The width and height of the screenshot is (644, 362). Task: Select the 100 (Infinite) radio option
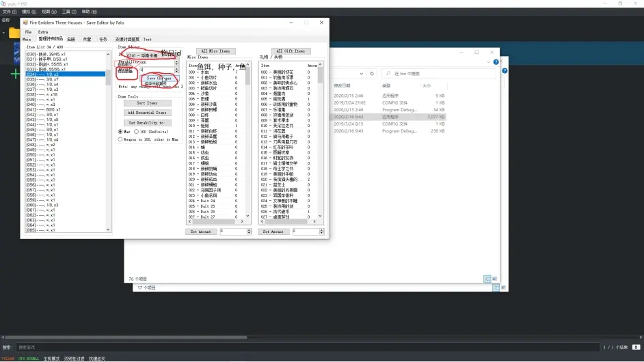point(137,131)
